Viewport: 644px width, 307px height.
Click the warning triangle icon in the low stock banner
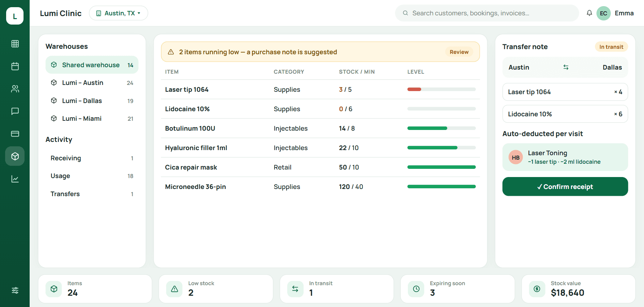(171, 52)
